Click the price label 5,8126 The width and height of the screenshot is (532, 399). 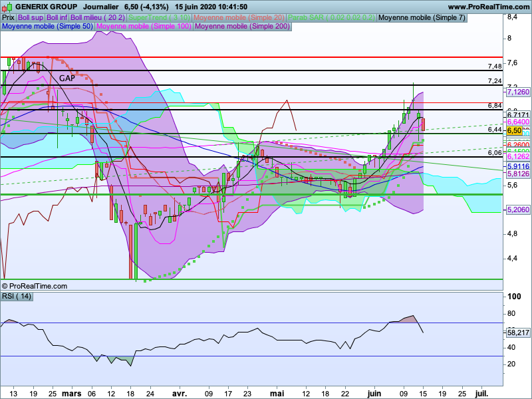518,174
